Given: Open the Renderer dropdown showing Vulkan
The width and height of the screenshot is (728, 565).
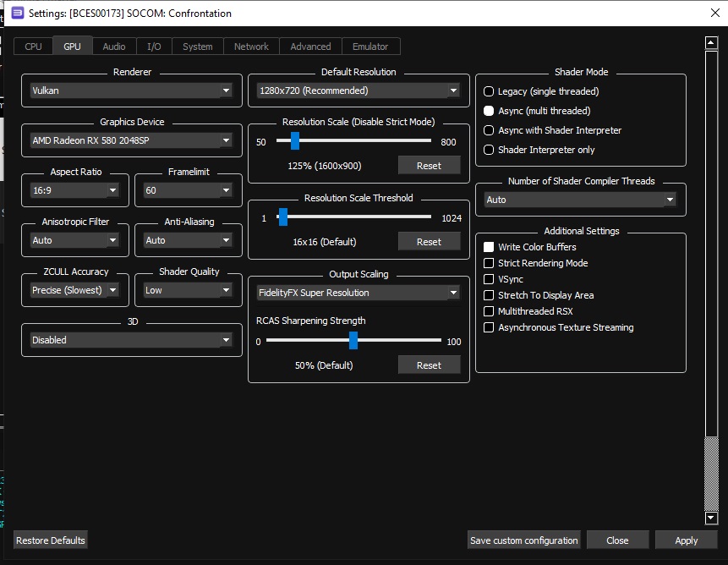Looking at the screenshot, I should 131,91.
